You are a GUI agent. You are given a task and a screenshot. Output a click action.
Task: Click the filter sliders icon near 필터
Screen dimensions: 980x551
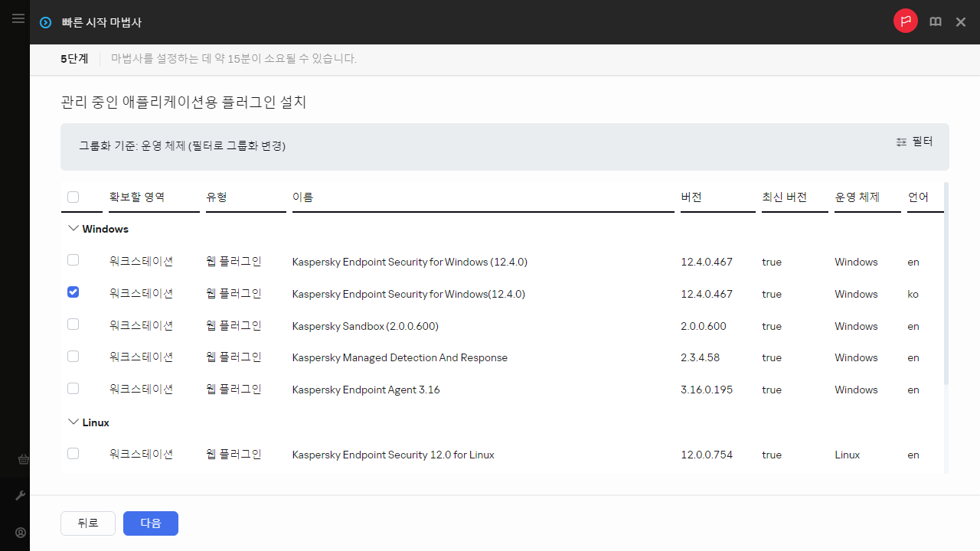pyautogui.click(x=901, y=142)
